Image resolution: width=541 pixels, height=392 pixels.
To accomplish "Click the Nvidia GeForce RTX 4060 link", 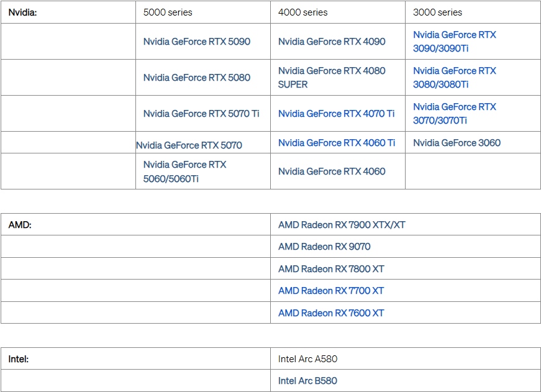I will click(x=332, y=171).
